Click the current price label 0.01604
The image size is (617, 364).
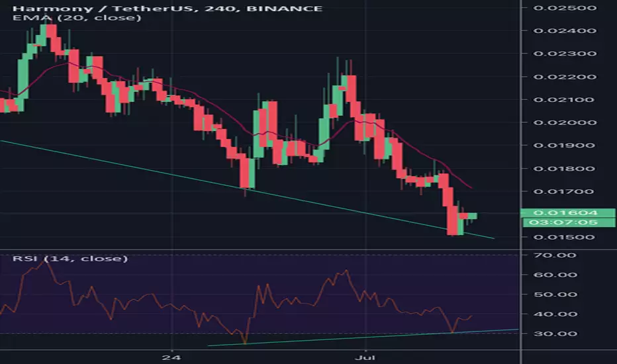click(567, 213)
